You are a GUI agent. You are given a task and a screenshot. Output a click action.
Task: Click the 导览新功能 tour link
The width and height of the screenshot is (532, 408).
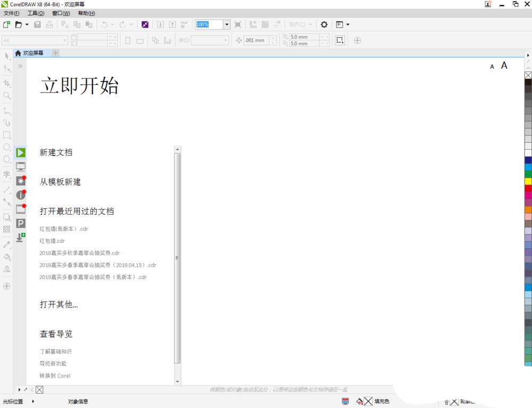(x=53, y=363)
